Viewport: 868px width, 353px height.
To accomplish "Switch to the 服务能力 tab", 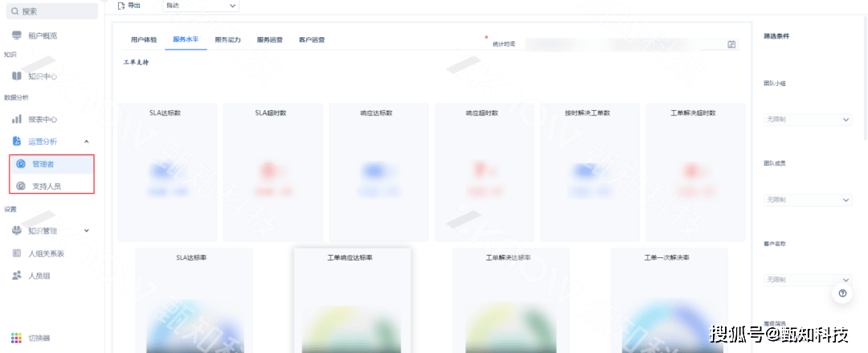I will pos(227,39).
